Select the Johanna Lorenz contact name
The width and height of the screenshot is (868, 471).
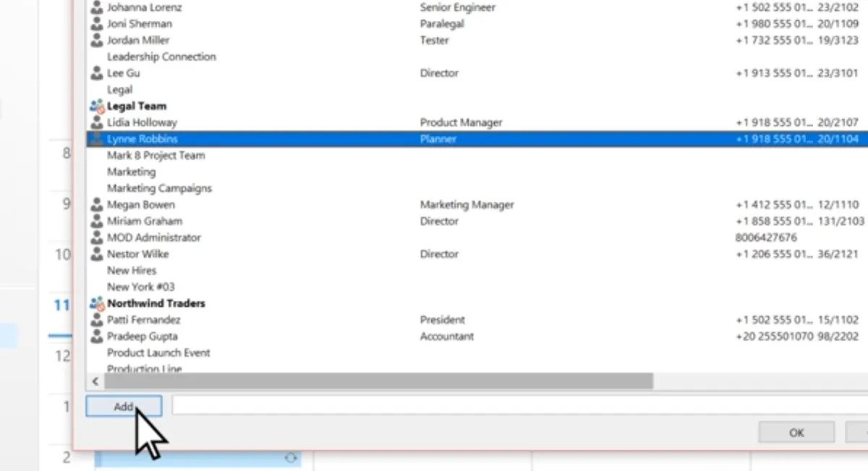tap(145, 7)
